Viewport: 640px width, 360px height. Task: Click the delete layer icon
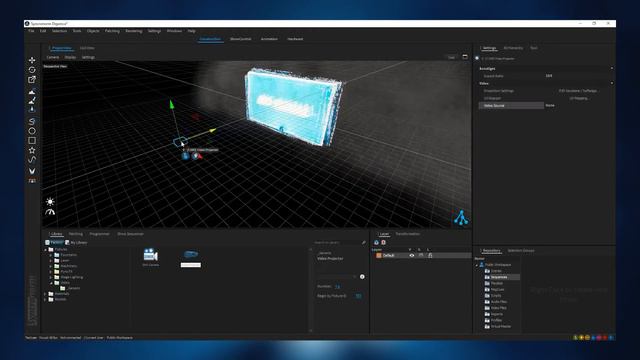(x=383, y=242)
